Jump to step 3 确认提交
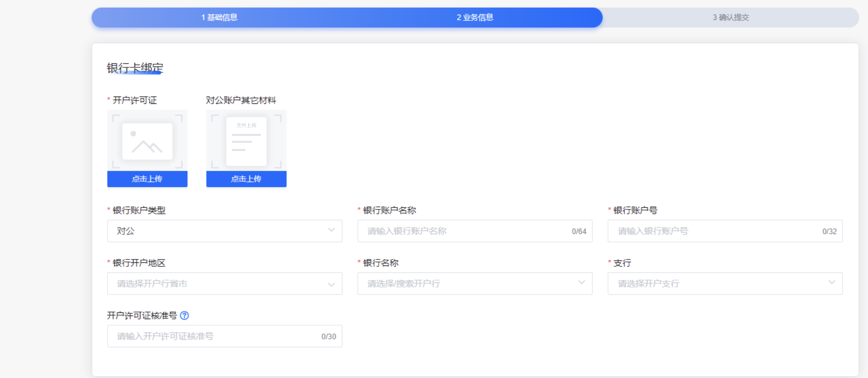868x378 pixels. click(x=730, y=17)
